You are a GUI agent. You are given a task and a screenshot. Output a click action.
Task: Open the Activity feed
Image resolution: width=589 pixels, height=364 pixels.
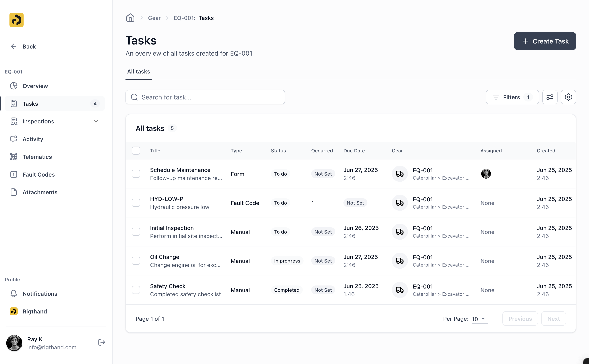[33, 139]
